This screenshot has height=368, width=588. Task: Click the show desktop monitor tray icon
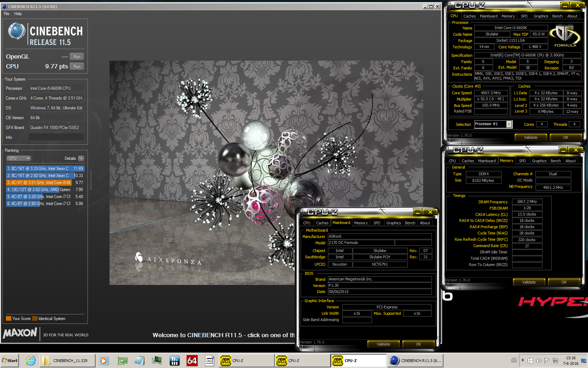click(583, 360)
